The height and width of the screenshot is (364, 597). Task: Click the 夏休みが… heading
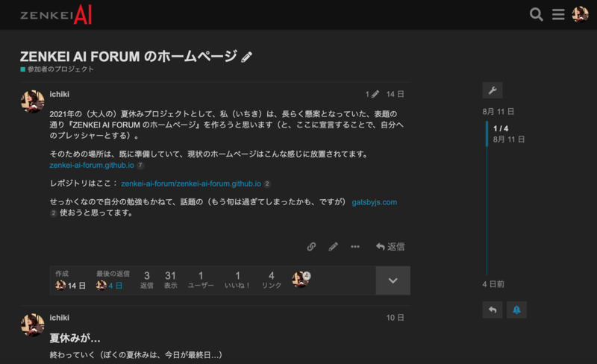75,338
